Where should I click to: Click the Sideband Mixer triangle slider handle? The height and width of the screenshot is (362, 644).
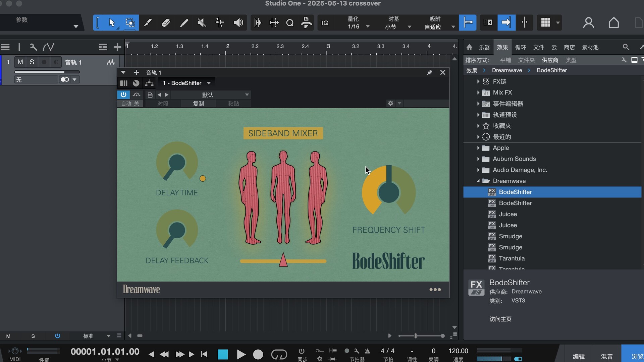click(x=283, y=260)
